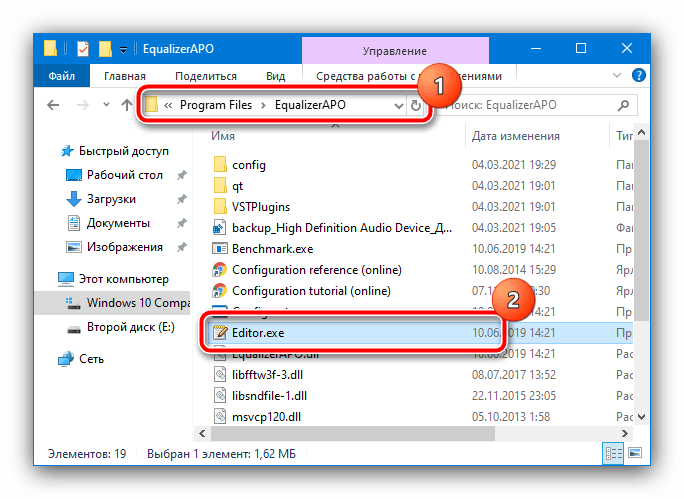Open the Средства работы tools tab
This screenshot has height=499, width=684.
click(409, 76)
